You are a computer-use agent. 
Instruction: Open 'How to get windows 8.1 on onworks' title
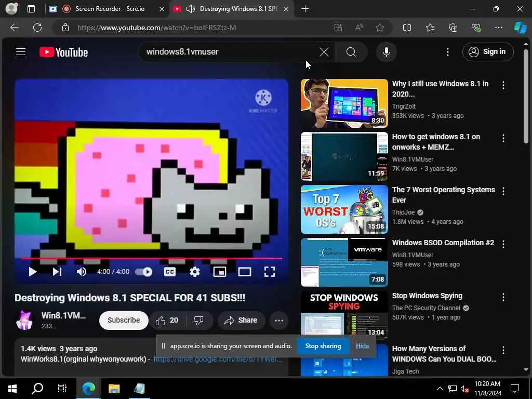click(x=436, y=142)
